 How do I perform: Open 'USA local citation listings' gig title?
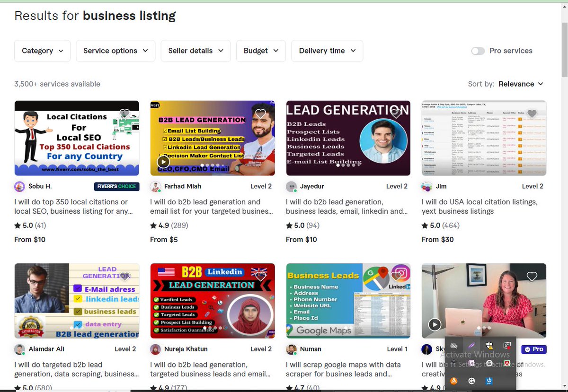(479, 207)
